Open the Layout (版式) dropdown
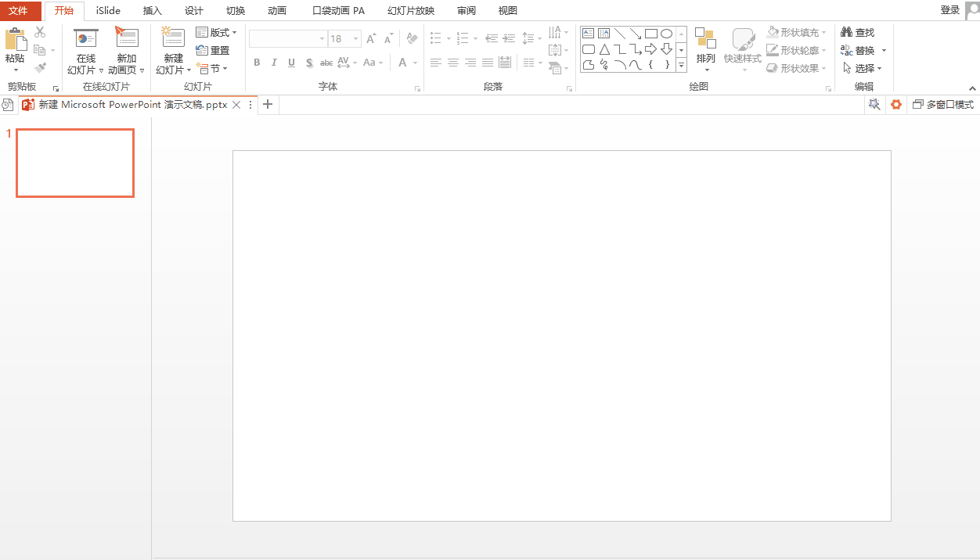 click(x=217, y=33)
